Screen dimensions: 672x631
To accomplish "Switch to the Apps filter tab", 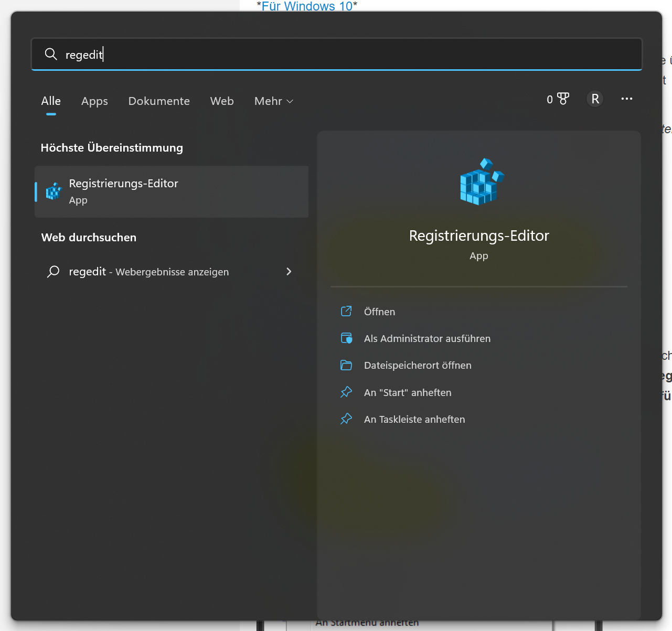I will tap(94, 101).
